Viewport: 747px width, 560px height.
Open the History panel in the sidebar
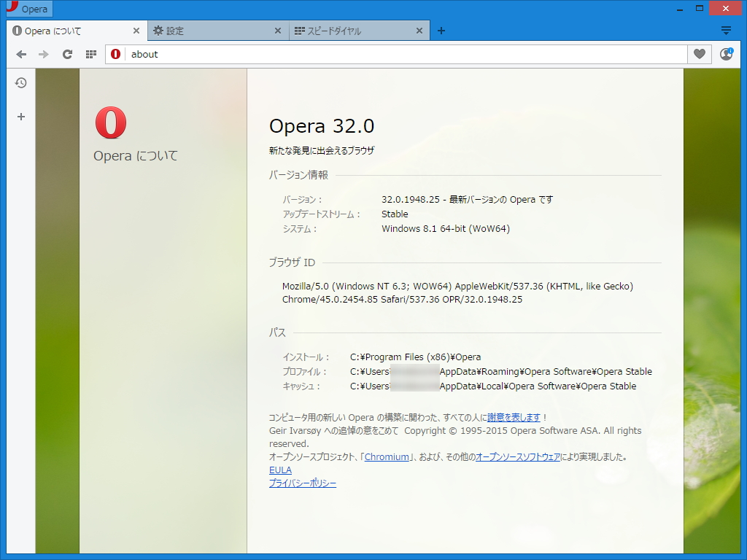click(20, 82)
